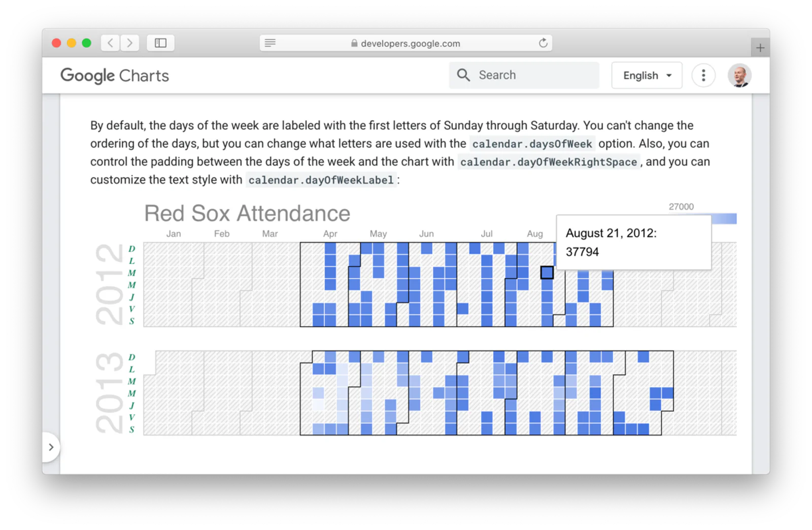The width and height of the screenshot is (812, 530).
Task: Click the user profile avatar
Action: 739,76
